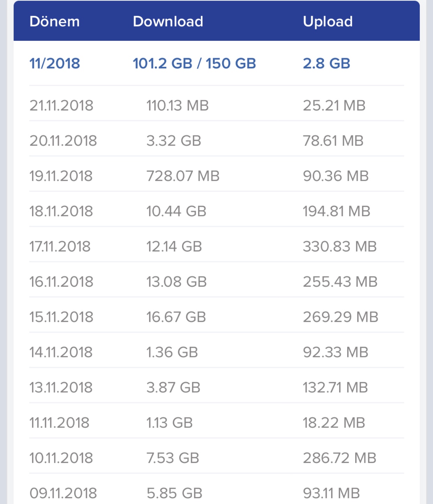Viewport: 433px width, 504px height.
Task: Select the Download column header
Action: tap(168, 22)
